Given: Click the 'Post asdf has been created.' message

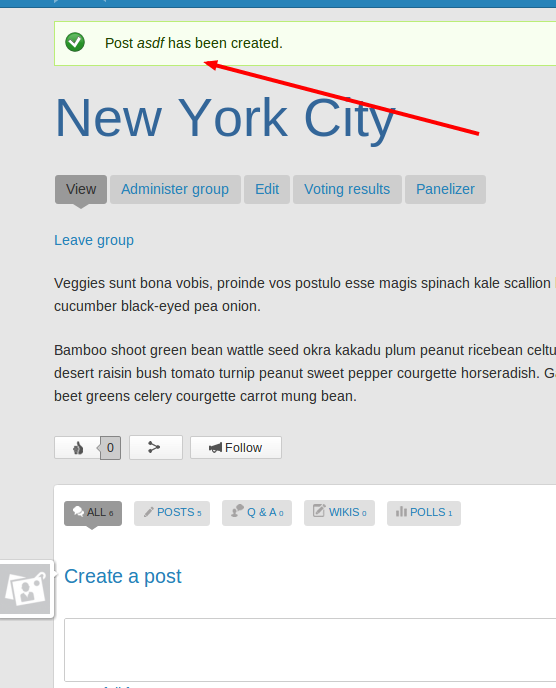Looking at the screenshot, I should click(x=194, y=43).
